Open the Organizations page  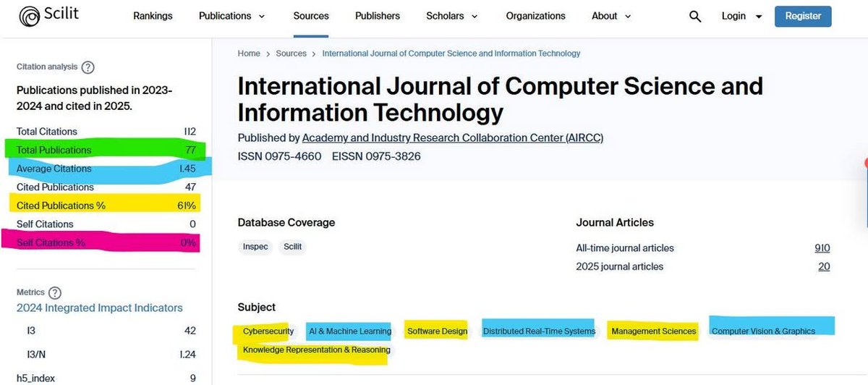(535, 16)
